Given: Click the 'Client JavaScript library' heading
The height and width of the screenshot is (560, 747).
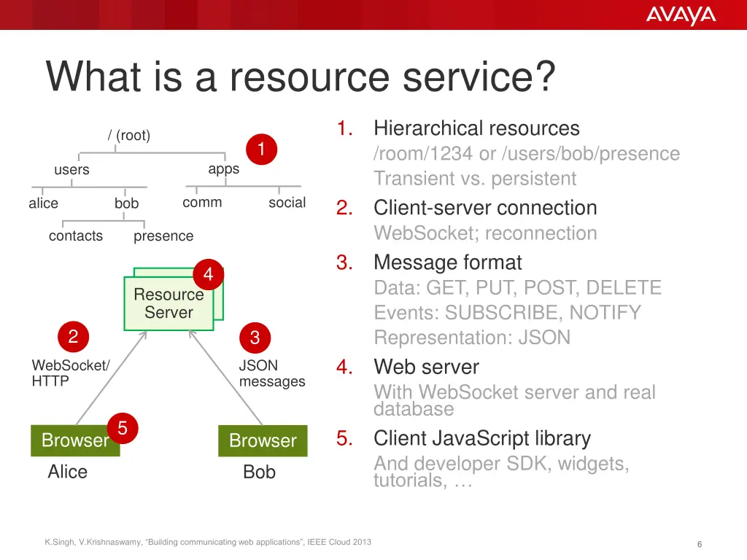Looking at the screenshot, I should [482, 438].
